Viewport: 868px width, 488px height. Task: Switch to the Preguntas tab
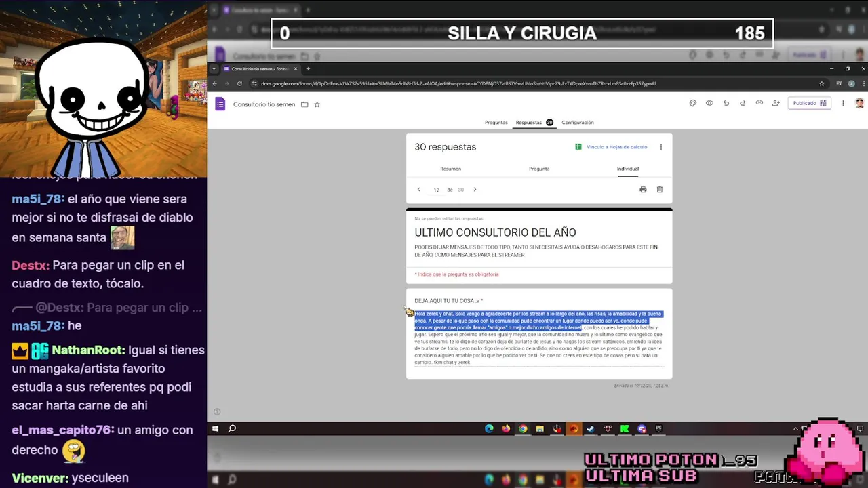click(x=496, y=123)
